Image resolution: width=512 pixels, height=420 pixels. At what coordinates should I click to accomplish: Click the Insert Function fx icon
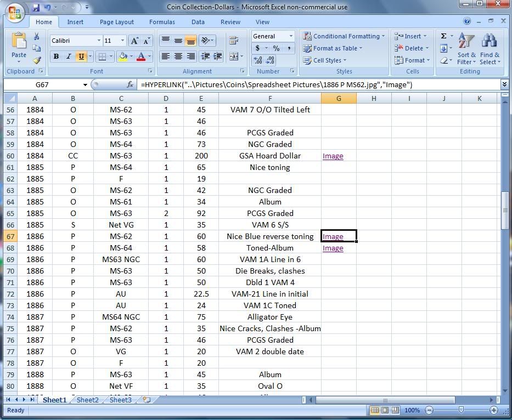click(x=130, y=85)
